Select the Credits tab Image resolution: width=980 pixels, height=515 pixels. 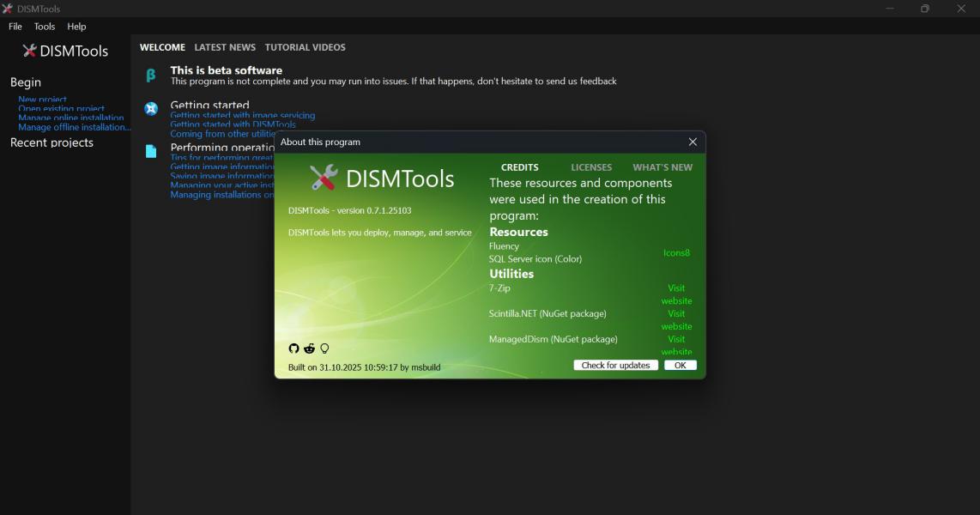(519, 167)
